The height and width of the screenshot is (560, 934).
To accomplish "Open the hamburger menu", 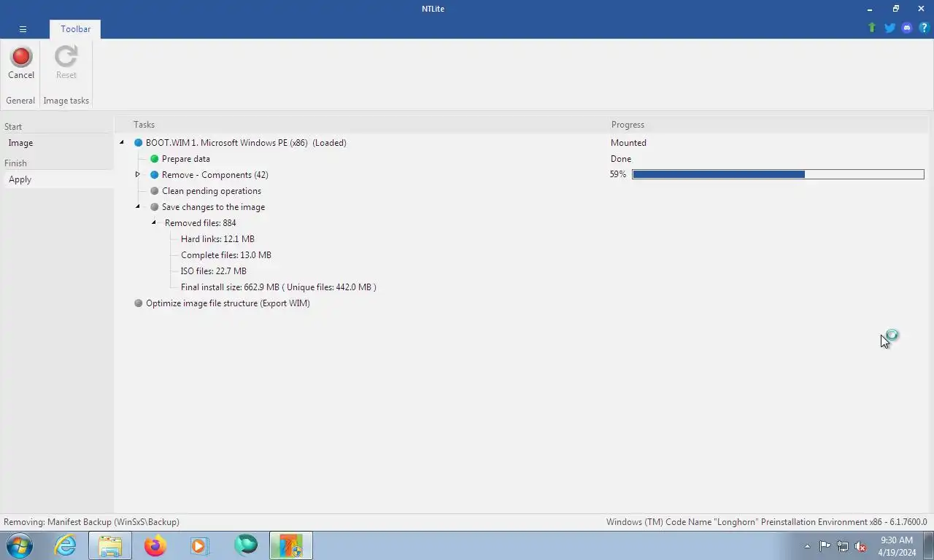I will (23, 29).
